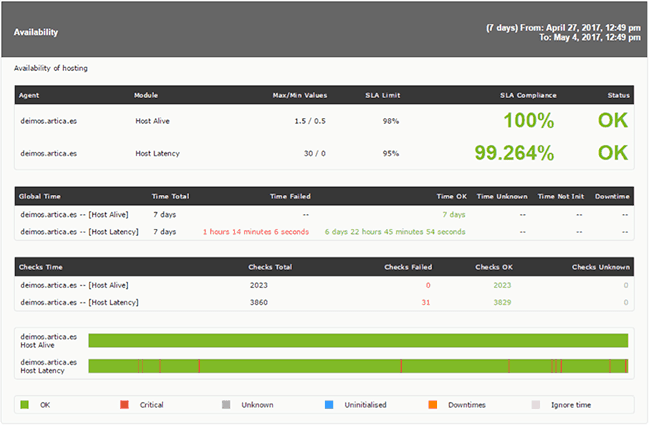This screenshot has height=426, width=650.
Task: Click the 30 / 0 max/min value
Action: tap(315, 153)
